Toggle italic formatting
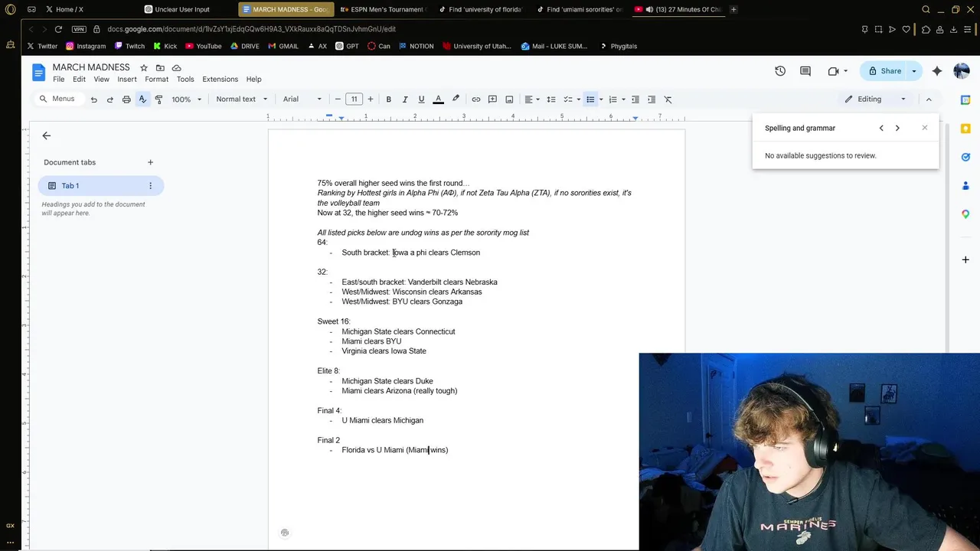Image resolution: width=980 pixels, height=551 pixels. (405, 99)
